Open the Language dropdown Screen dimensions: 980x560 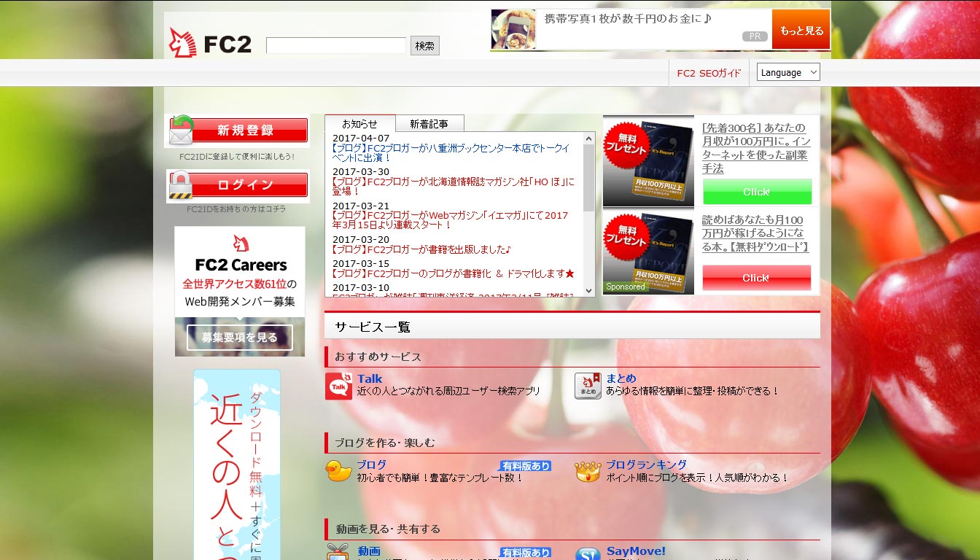point(788,72)
